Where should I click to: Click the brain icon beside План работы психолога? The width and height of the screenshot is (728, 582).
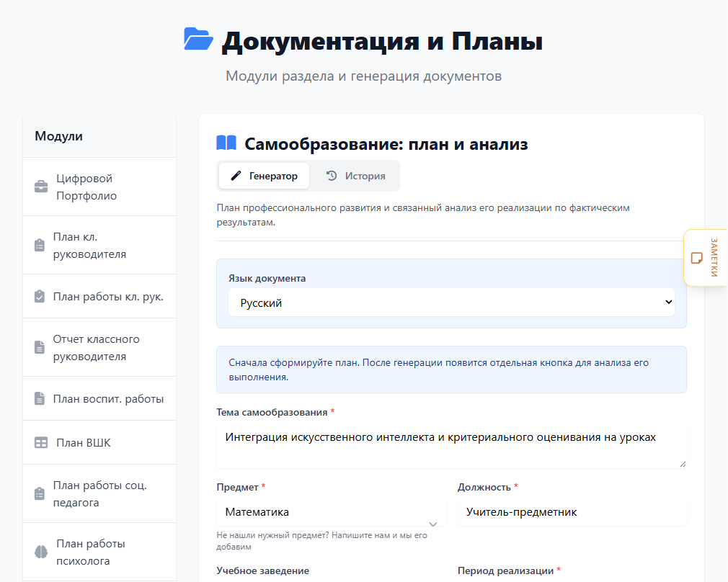(x=41, y=552)
